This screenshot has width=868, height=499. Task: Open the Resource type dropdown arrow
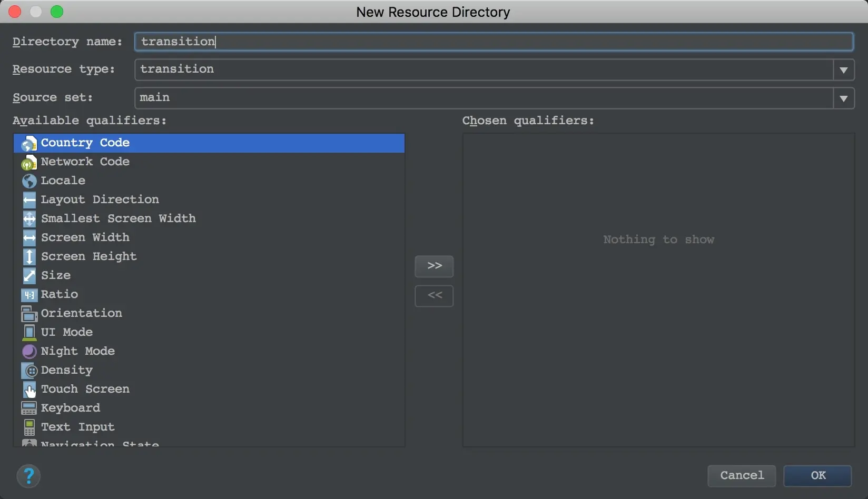point(844,70)
